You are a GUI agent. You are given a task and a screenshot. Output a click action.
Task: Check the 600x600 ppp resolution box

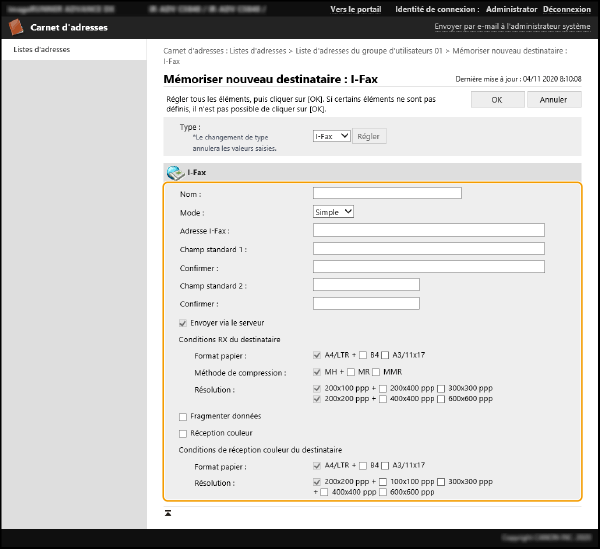443,398
